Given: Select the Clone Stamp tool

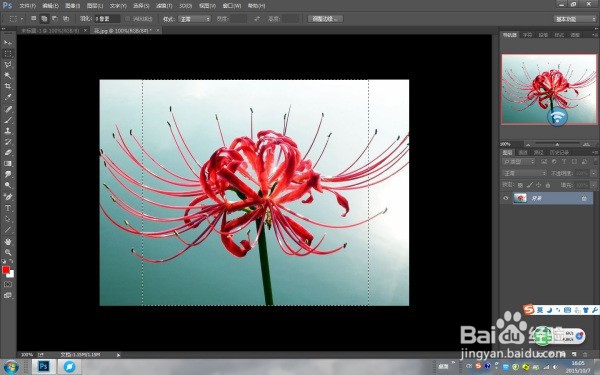Looking at the screenshot, I should coord(8,131).
